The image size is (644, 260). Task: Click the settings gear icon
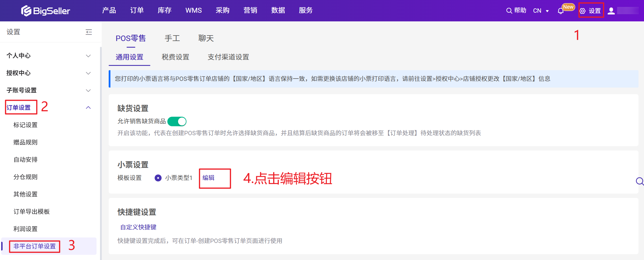click(583, 11)
